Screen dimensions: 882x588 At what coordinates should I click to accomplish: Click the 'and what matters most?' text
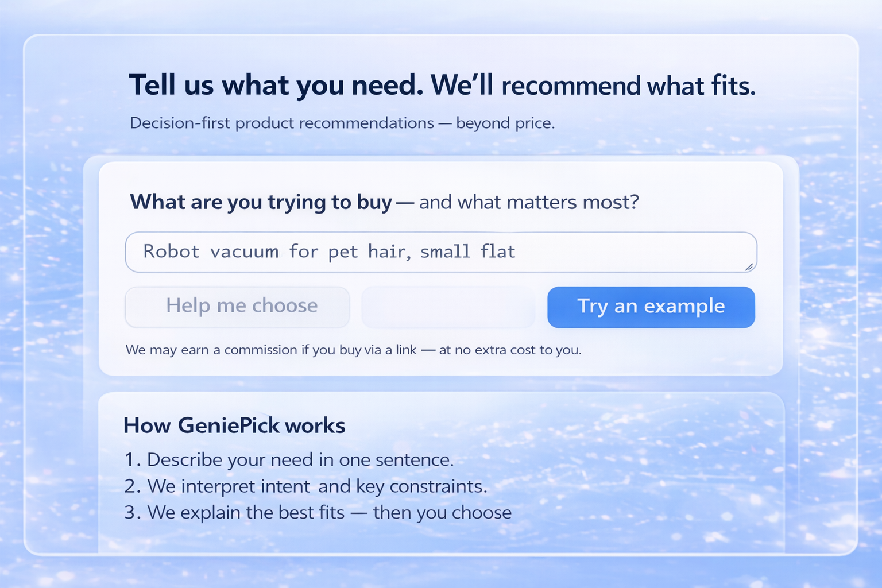coord(529,202)
